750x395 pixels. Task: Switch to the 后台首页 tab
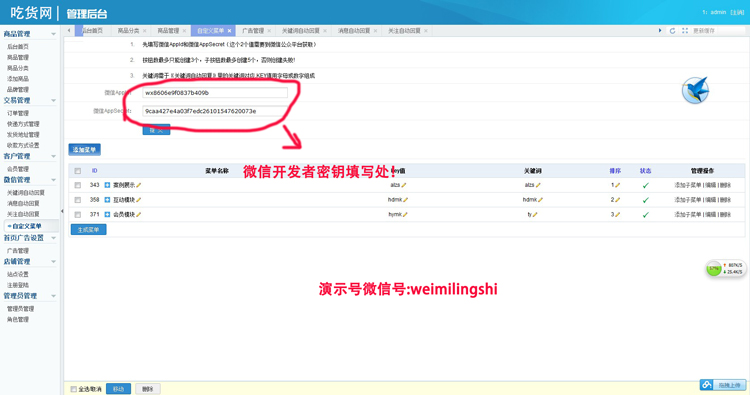[92, 31]
